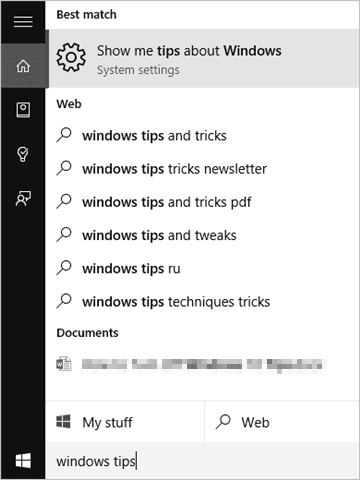This screenshot has width=360, height=480.
Task: Click the Word document file icon
Action: tap(64, 364)
